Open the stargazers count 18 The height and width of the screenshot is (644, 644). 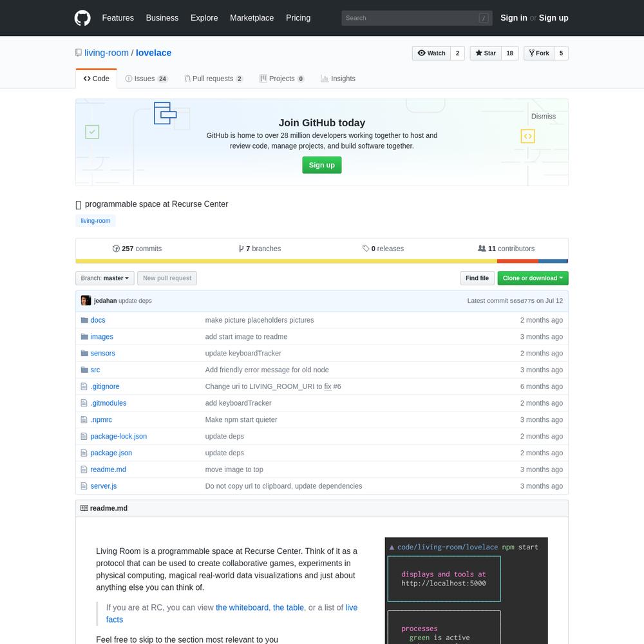click(x=509, y=53)
